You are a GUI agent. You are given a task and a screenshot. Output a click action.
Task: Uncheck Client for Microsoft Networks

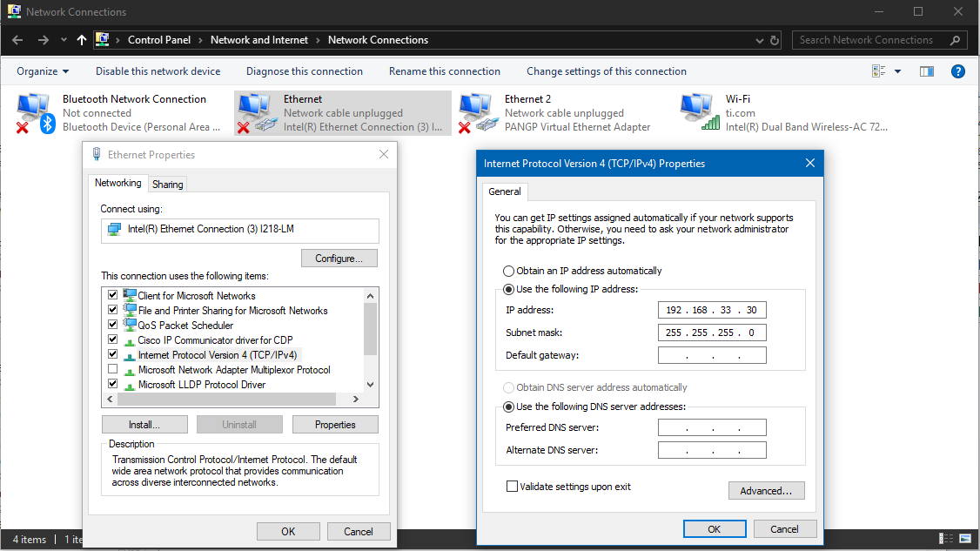(x=112, y=294)
